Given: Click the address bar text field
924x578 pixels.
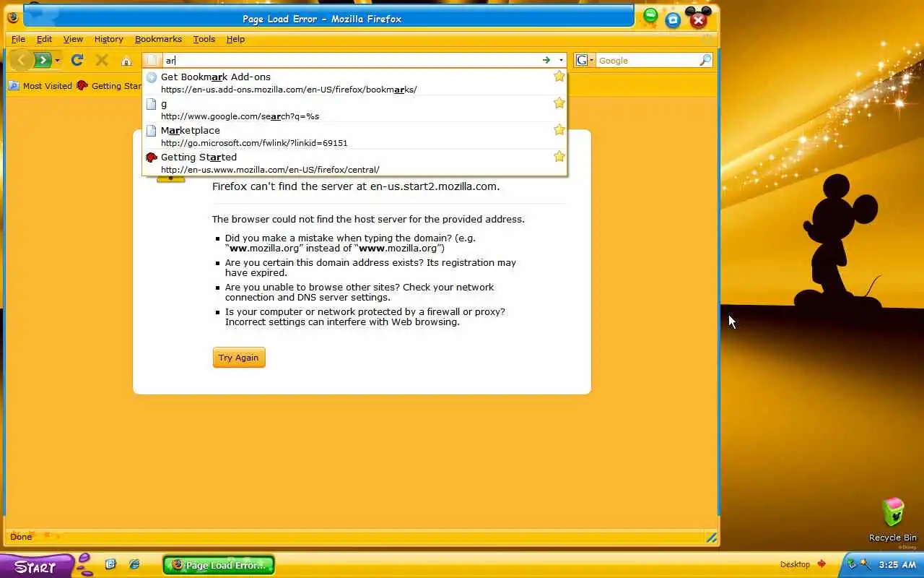Looking at the screenshot, I should coord(350,61).
